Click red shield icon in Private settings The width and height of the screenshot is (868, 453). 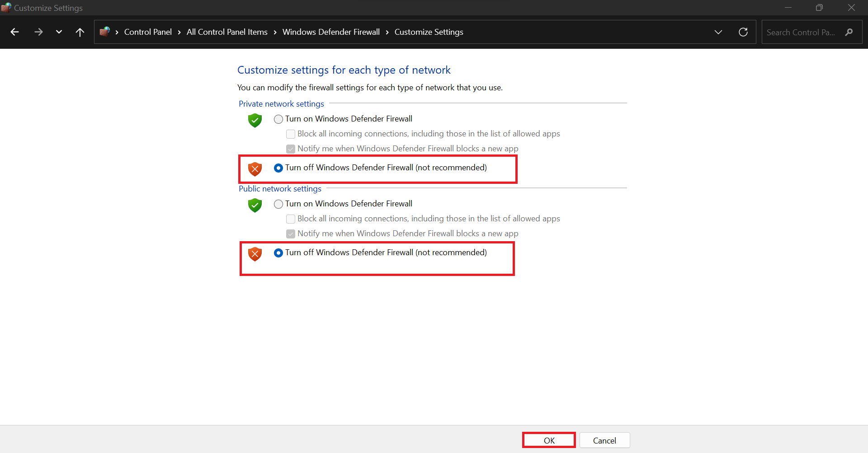(255, 169)
